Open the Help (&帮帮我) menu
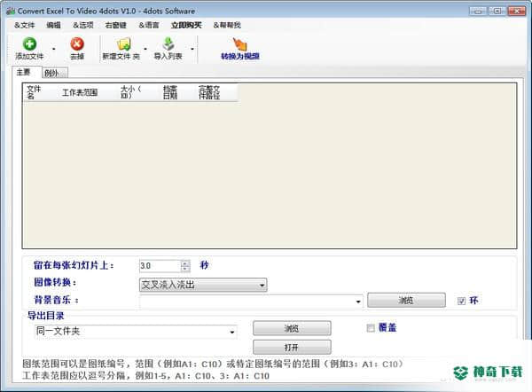The image size is (532, 392). [227, 25]
